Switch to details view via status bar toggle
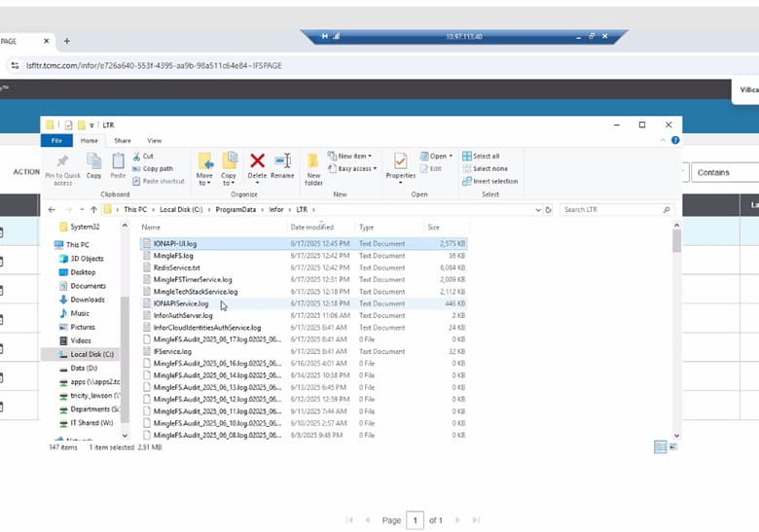 click(661, 446)
